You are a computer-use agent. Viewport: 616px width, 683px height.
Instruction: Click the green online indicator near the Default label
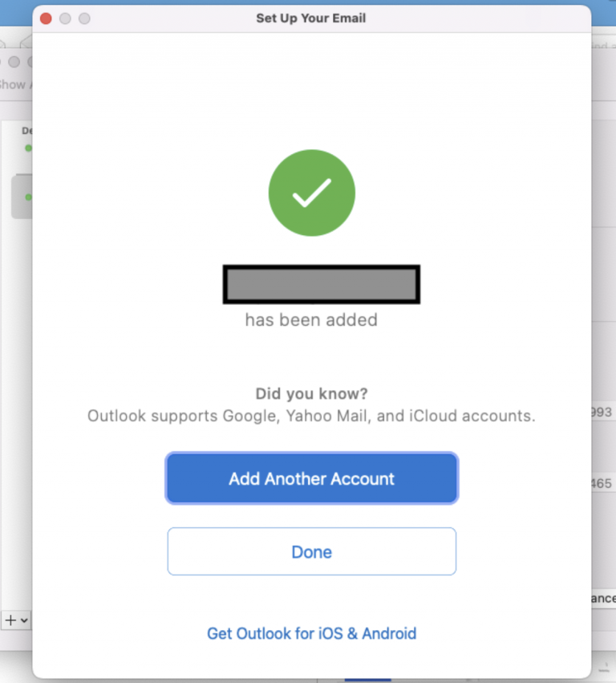coord(28,148)
